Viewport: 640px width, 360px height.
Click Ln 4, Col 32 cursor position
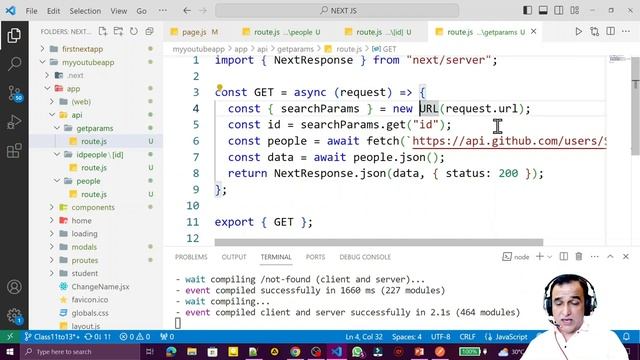[x=364, y=337]
